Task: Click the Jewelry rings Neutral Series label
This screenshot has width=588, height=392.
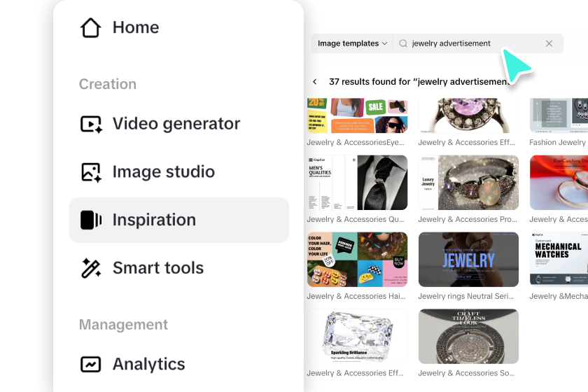Action: pyautogui.click(x=468, y=296)
